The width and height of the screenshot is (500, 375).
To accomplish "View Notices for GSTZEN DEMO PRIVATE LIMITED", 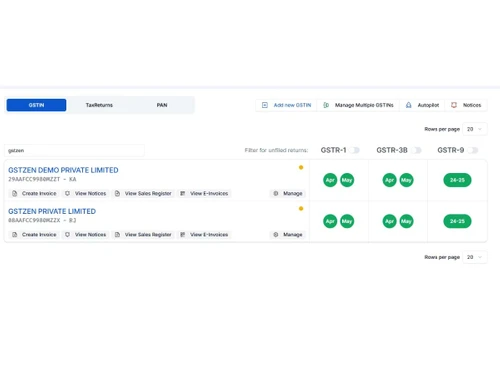I will [x=86, y=193].
